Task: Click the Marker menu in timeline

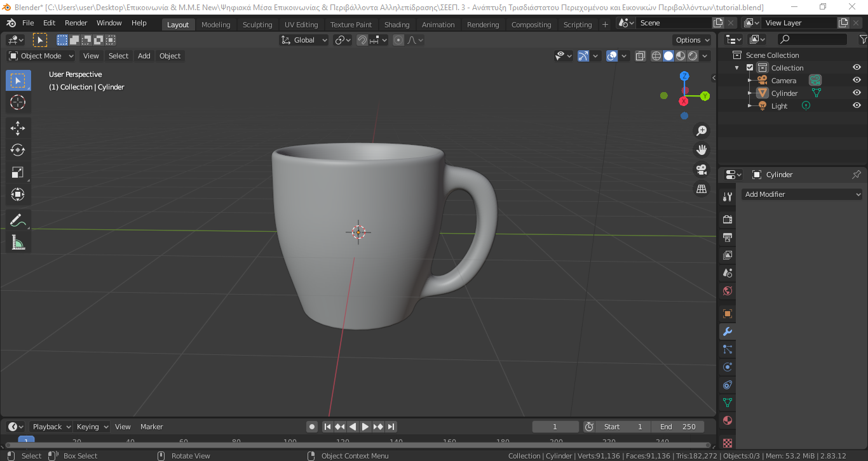Action: (151, 427)
